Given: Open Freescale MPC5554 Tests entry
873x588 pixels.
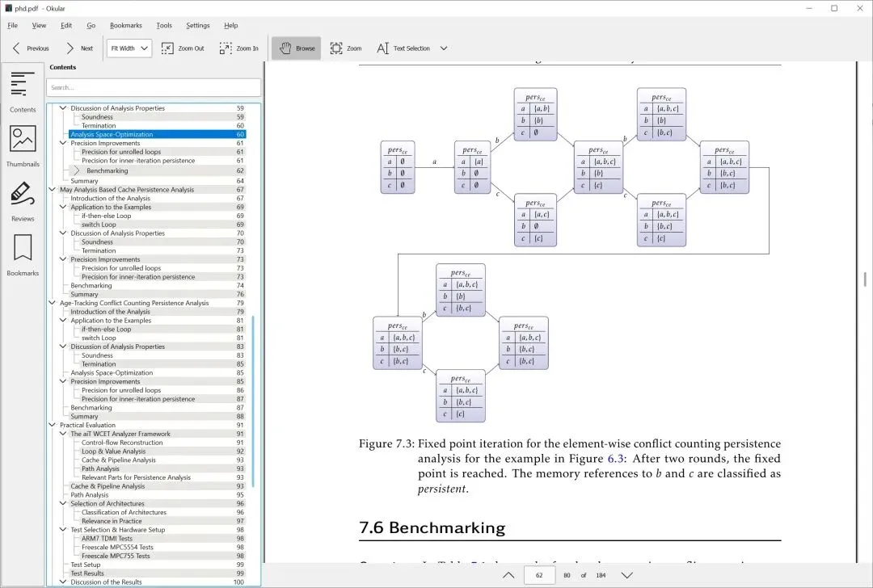Looking at the screenshot, I should [162, 548].
